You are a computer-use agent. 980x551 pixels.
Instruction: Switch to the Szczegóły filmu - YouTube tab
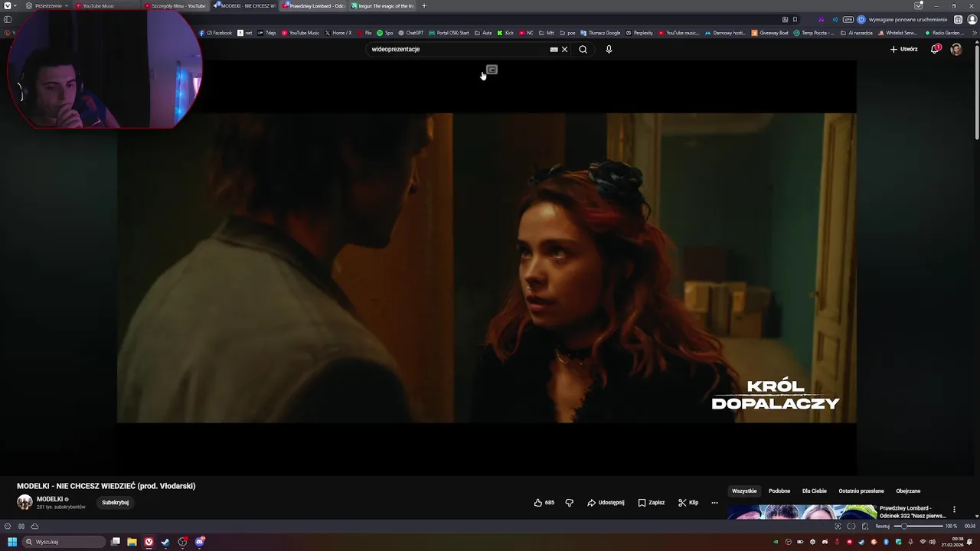pos(176,6)
